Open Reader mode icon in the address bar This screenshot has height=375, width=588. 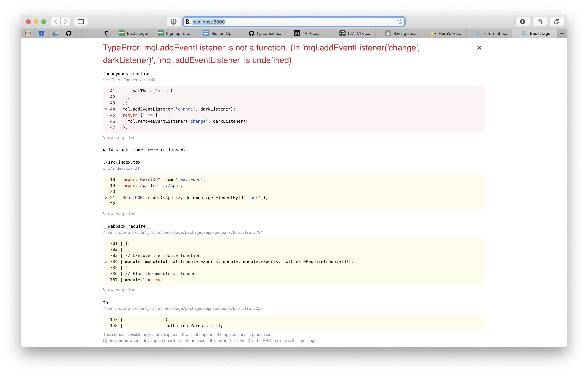point(173,21)
